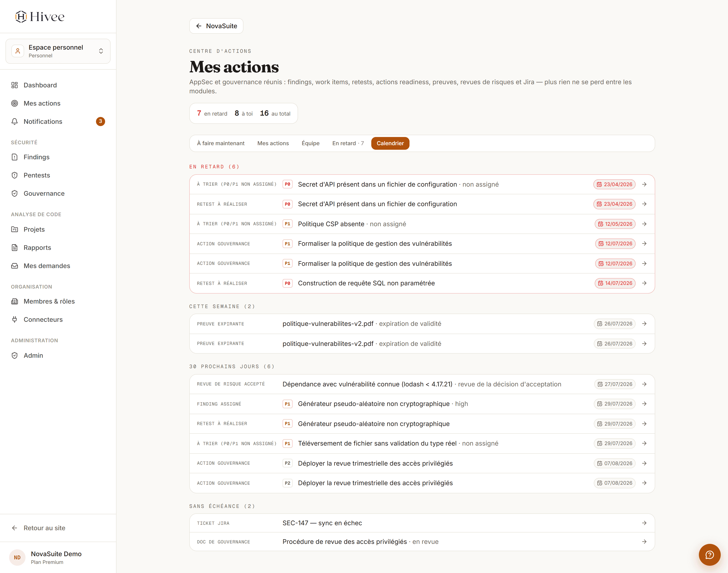
Task: Click the Admin shield icon
Action: 14,355
